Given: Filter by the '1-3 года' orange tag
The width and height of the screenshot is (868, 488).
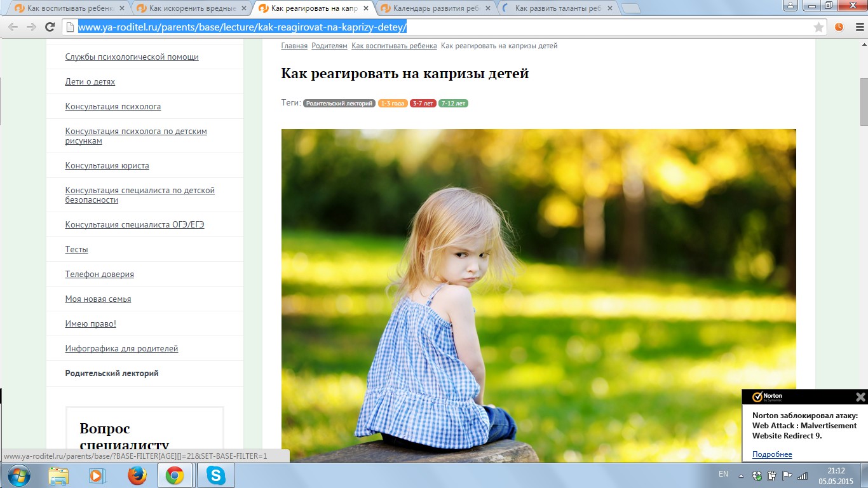Looking at the screenshot, I should 393,103.
